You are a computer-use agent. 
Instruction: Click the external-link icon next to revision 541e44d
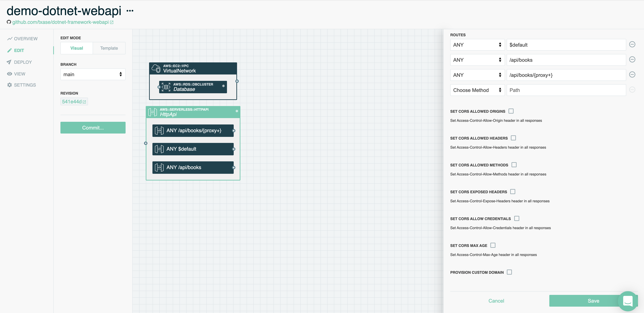(84, 102)
